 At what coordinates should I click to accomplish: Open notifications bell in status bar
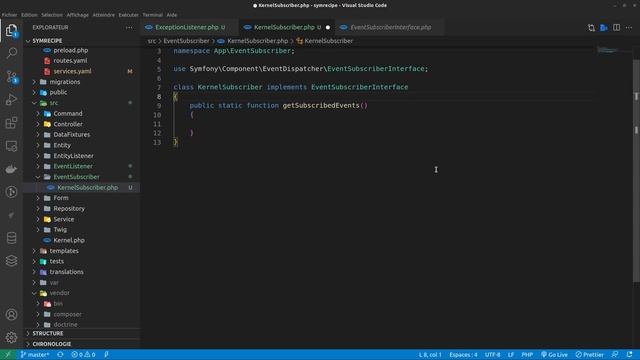click(629, 355)
